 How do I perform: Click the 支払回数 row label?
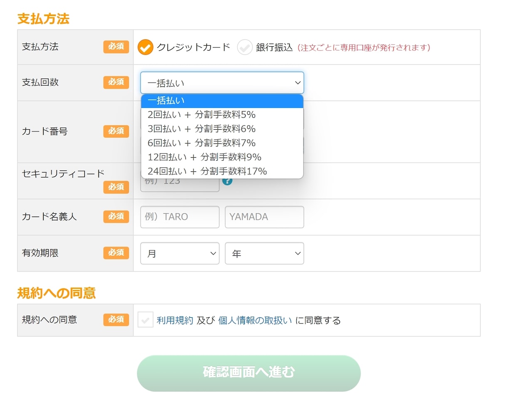[x=40, y=82]
